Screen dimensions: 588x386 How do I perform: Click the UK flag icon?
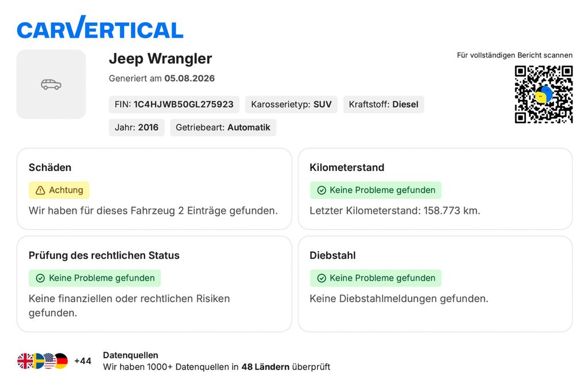25,361
